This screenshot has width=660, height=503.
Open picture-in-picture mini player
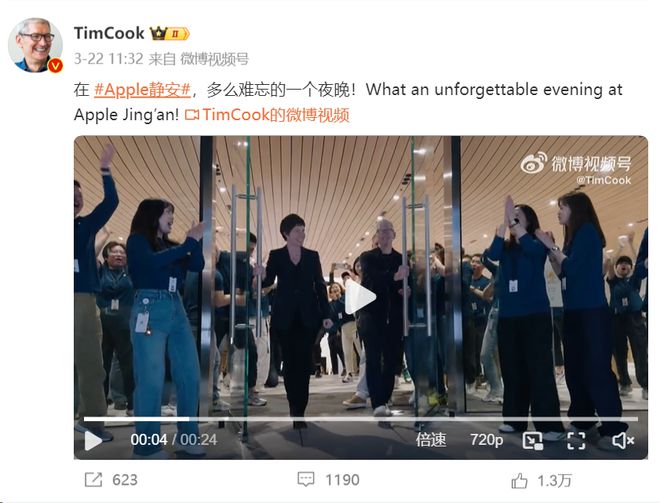point(532,441)
